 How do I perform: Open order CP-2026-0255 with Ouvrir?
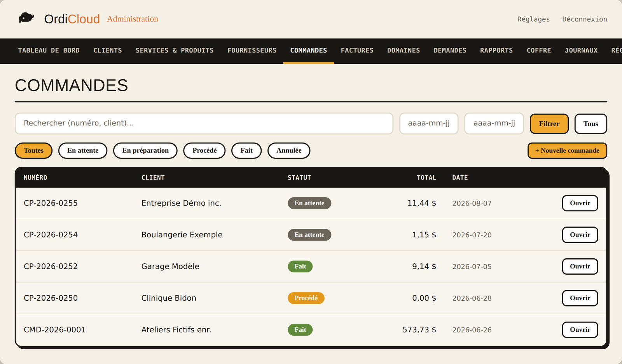(x=580, y=203)
